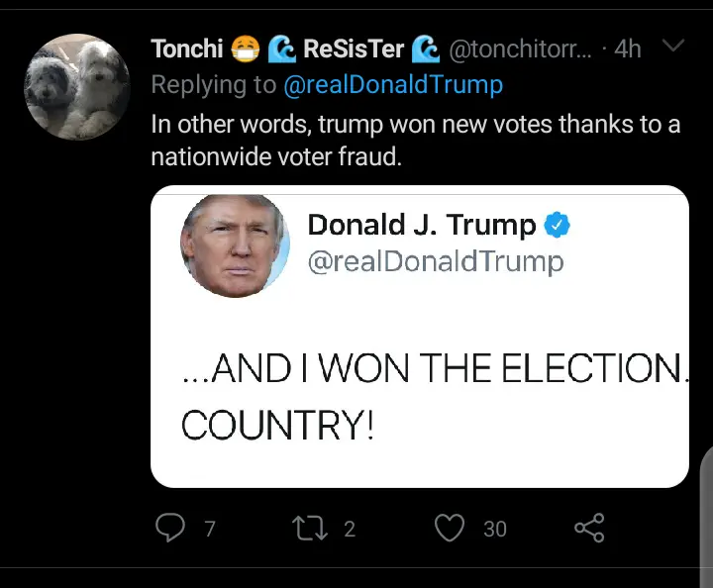Tap the share icon under the tweet
713x588 pixels.
pyautogui.click(x=589, y=528)
